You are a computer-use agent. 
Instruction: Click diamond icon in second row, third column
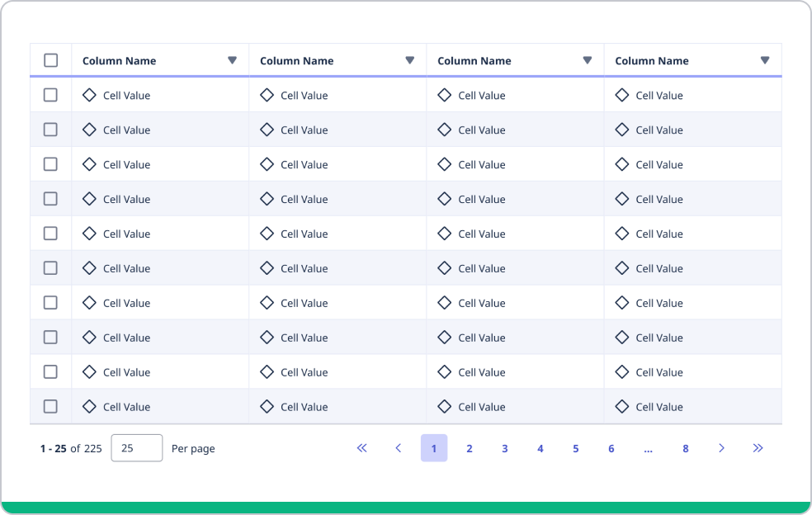445,130
